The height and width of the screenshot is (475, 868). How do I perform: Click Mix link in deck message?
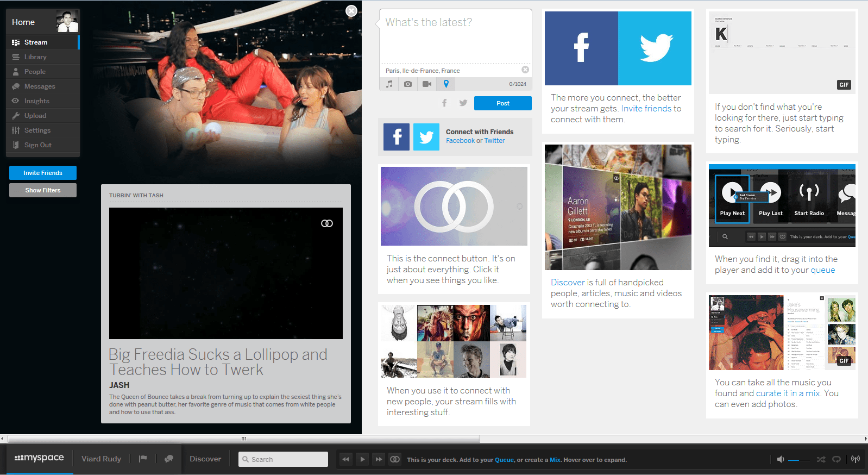pos(555,460)
